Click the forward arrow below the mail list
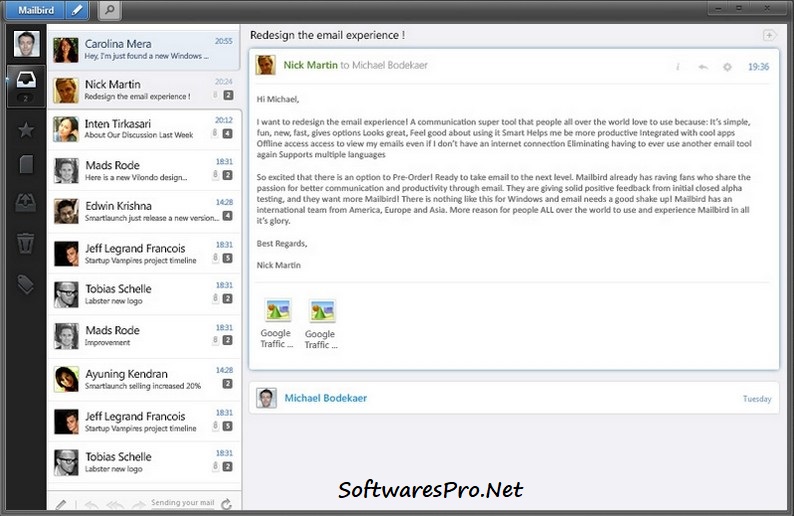Viewport: 794px width, 516px height. pos(138,504)
